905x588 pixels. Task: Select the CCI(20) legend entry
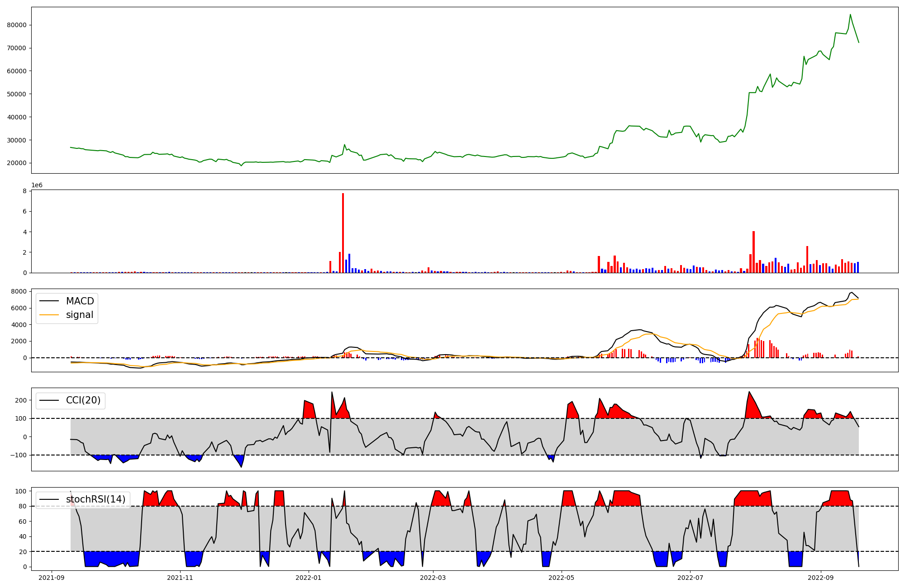[x=83, y=400]
